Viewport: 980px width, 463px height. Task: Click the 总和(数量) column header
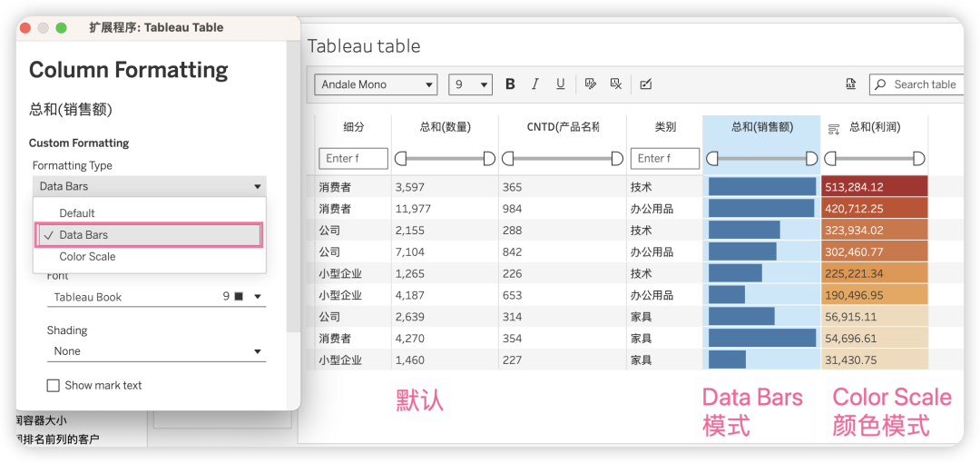click(445, 128)
